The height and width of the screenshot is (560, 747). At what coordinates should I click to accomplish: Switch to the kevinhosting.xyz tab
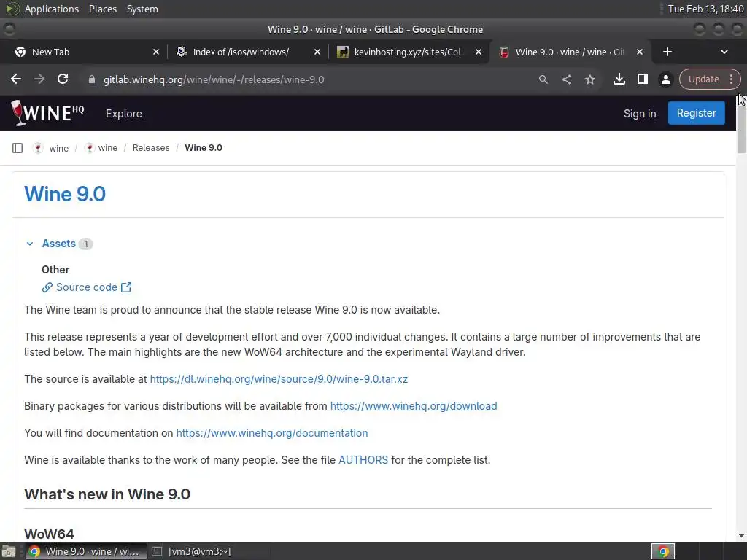(x=409, y=52)
